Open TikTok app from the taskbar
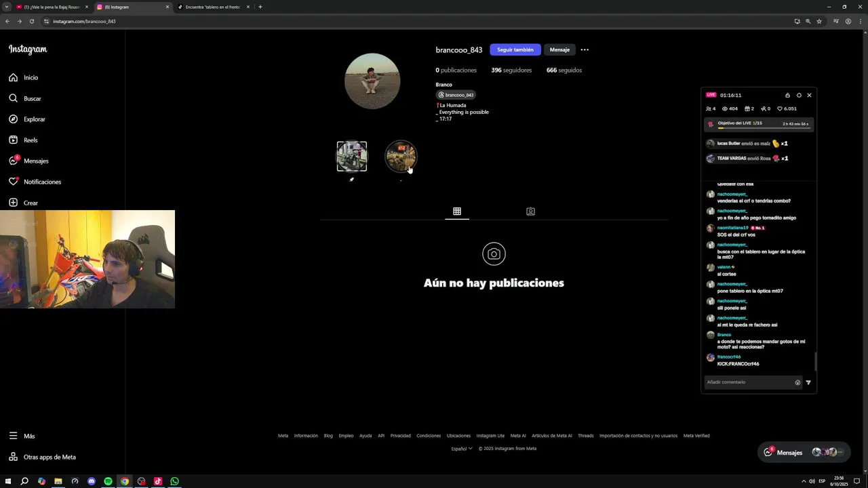 (158, 481)
